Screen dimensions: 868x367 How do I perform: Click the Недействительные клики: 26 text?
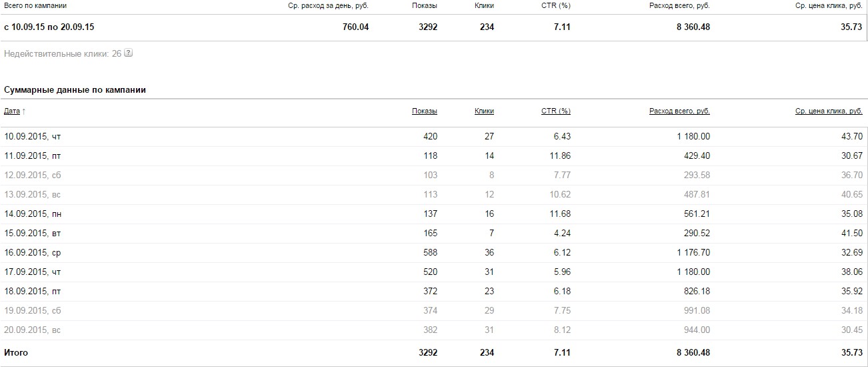point(62,53)
